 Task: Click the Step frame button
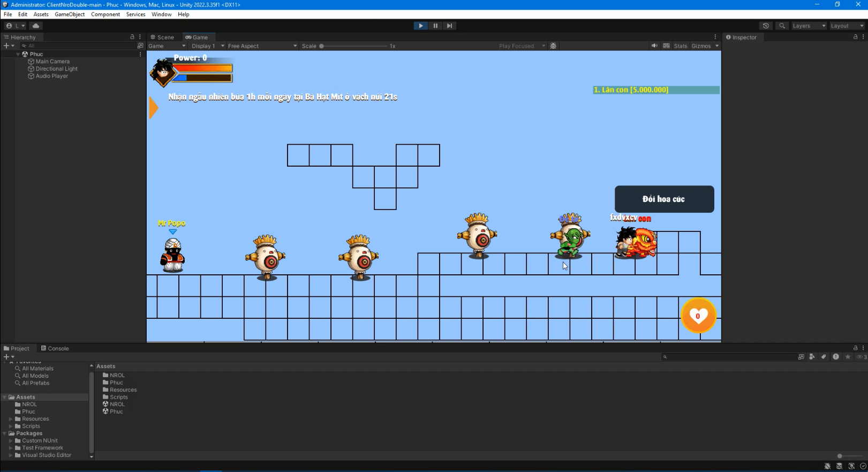click(450, 26)
